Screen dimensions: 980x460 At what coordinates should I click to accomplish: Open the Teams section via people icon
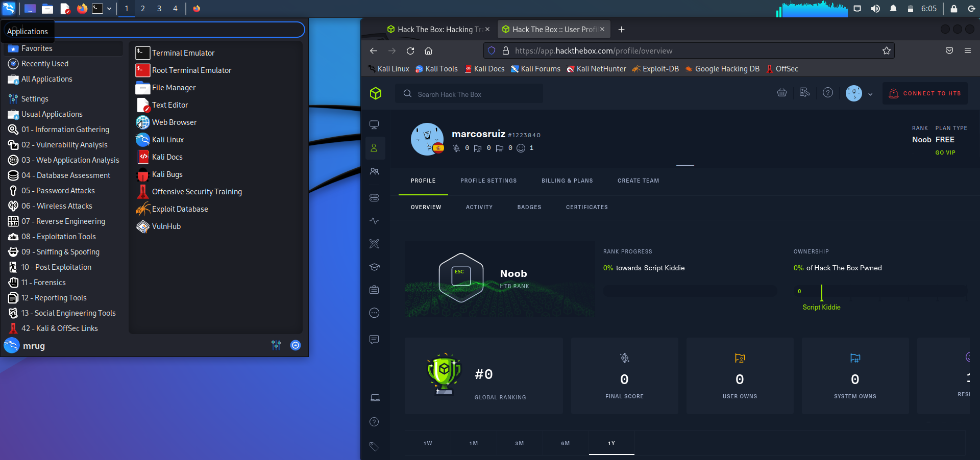(375, 172)
